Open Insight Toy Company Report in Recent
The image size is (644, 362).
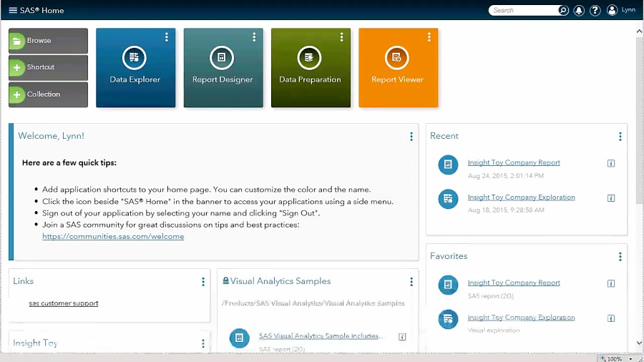click(x=514, y=162)
